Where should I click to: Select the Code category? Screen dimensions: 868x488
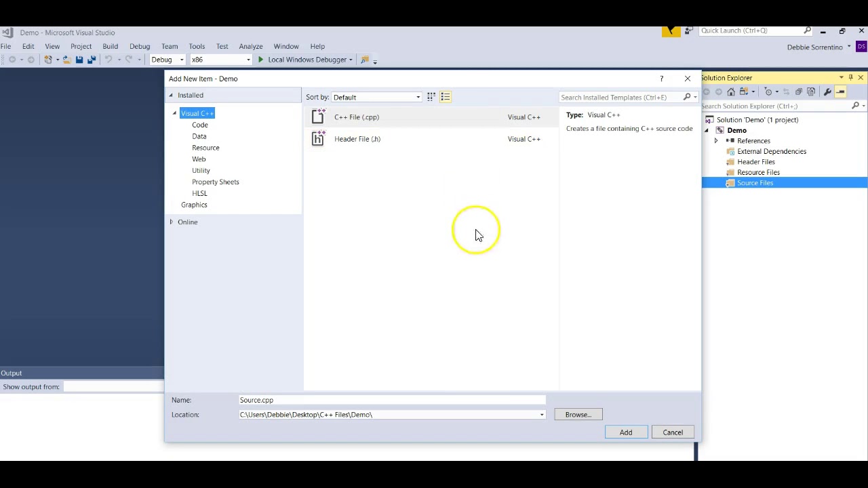tap(200, 125)
